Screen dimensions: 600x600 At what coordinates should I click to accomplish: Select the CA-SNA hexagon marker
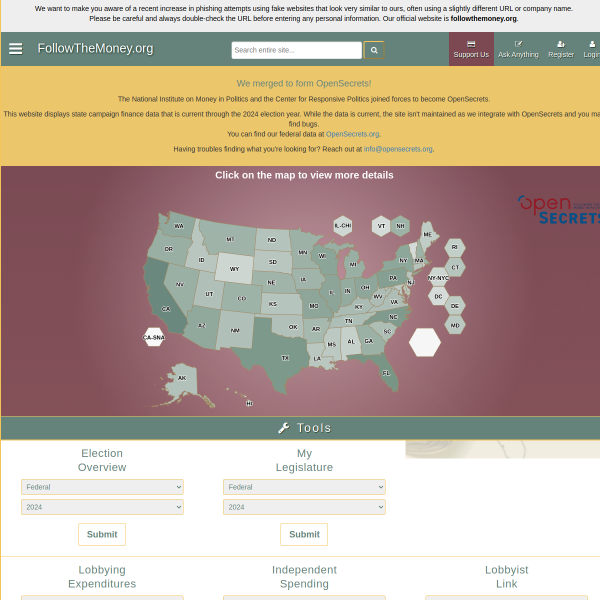coord(154,337)
